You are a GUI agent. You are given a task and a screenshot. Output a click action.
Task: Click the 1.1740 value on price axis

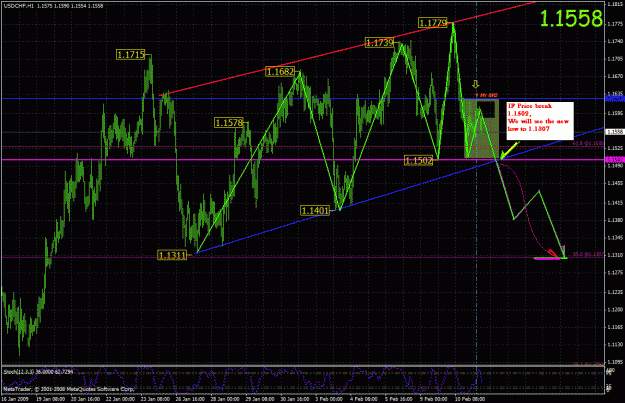tap(615, 41)
